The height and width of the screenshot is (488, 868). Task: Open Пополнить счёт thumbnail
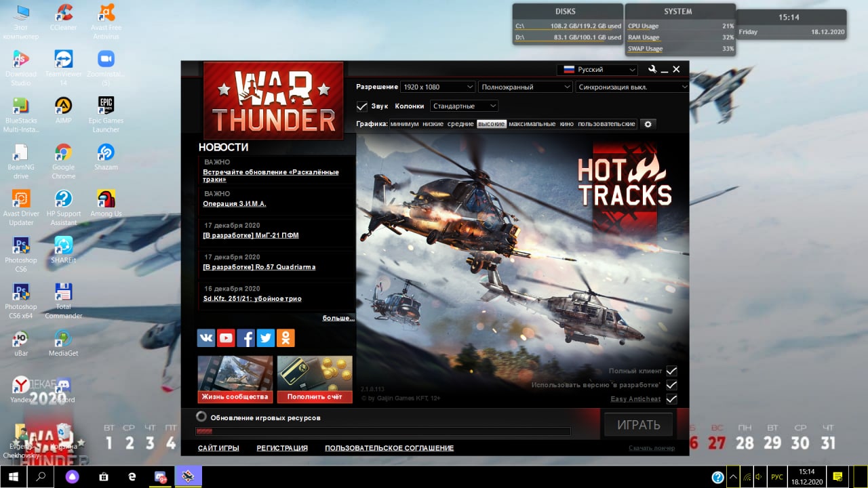point(315,380)
